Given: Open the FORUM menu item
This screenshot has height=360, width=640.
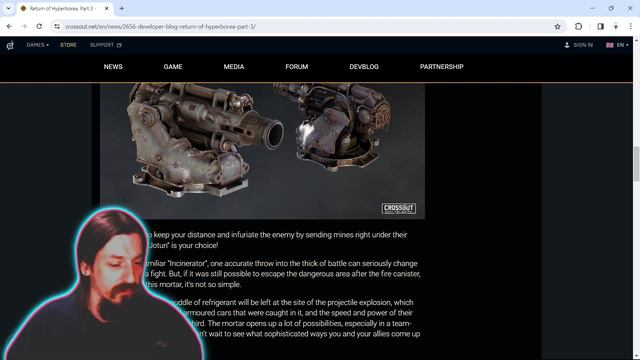Looking at the screenshot, I should [297, 67].
